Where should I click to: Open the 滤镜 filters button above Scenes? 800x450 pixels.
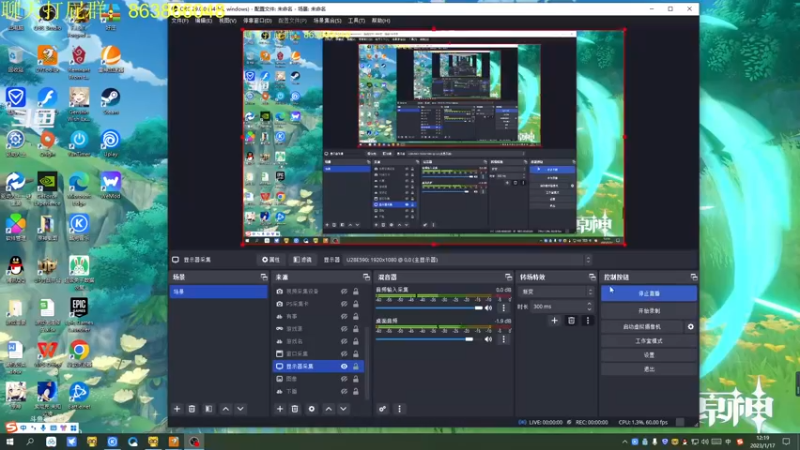tap(303, 260)
